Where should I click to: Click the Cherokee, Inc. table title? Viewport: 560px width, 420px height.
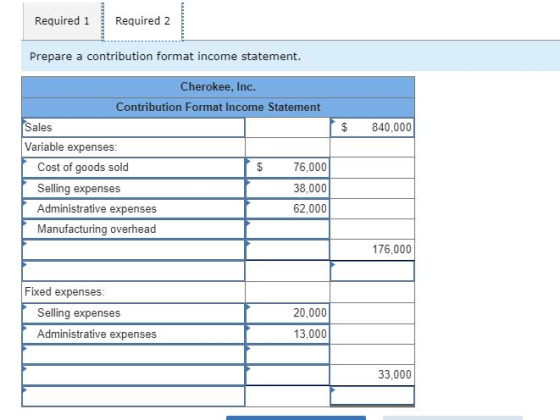tap(218, 87)
